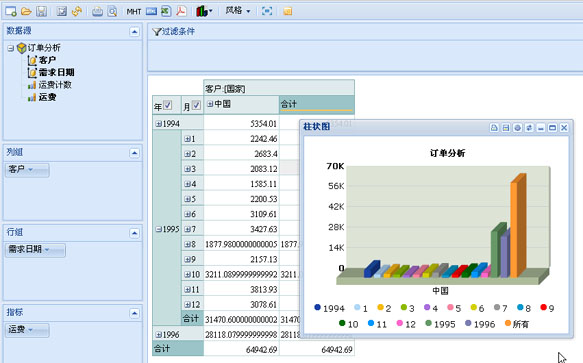Select 运费计数 measure in tree
This screenshot has height=363, width=583.
click(x=55, y=85)
